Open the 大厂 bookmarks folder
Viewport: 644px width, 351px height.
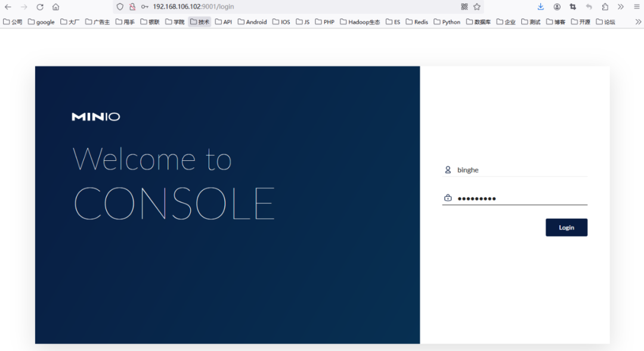coord(70,22)
